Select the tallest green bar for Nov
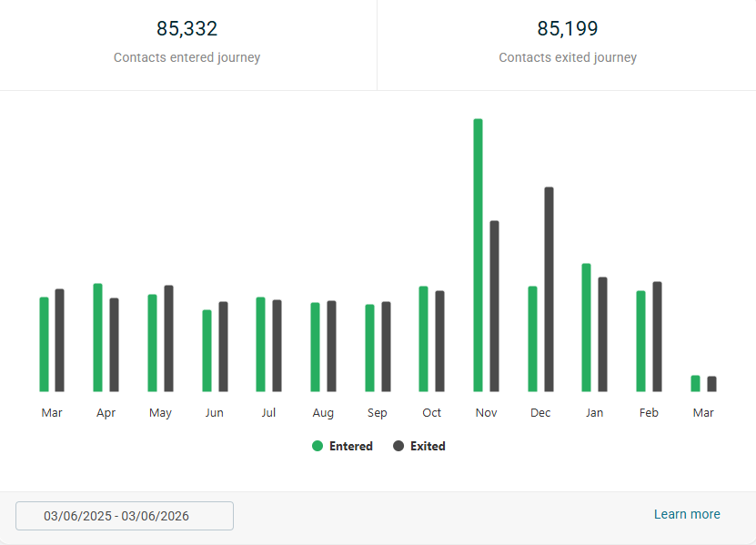 point(478,255)
